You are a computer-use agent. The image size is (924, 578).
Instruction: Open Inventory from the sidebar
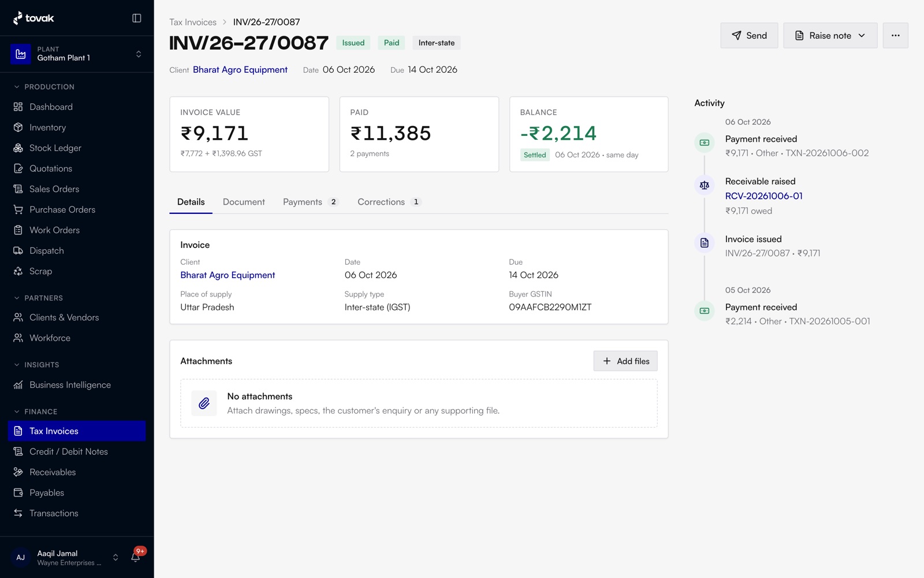(77, 128)
